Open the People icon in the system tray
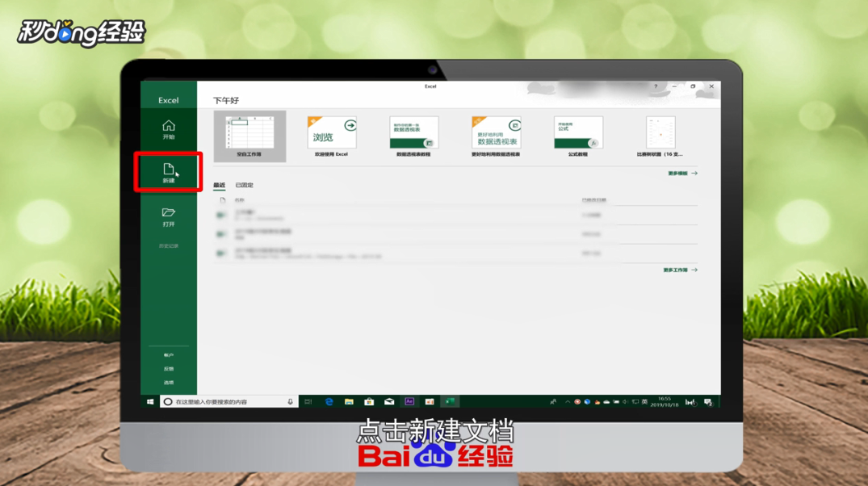868x486 pixels. tap(553, 402)
